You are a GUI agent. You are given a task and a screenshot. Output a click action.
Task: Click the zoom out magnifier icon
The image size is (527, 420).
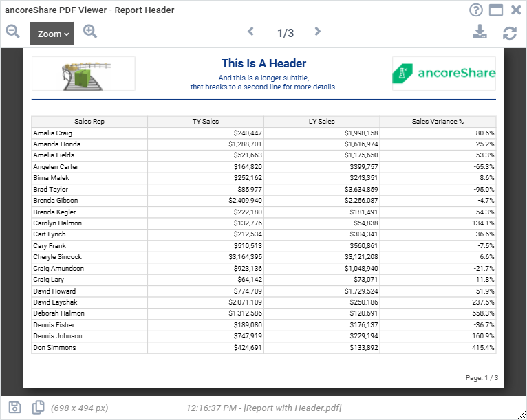[x=13, y=32]
